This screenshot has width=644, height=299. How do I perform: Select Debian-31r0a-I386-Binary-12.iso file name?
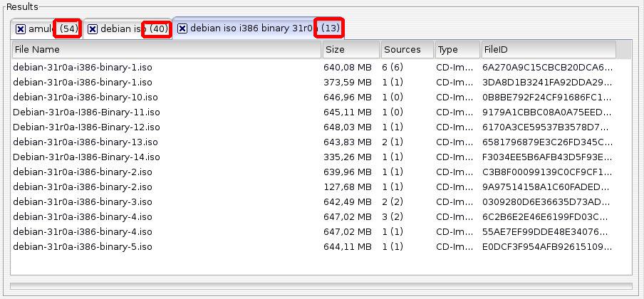click(x=86, y=127)
